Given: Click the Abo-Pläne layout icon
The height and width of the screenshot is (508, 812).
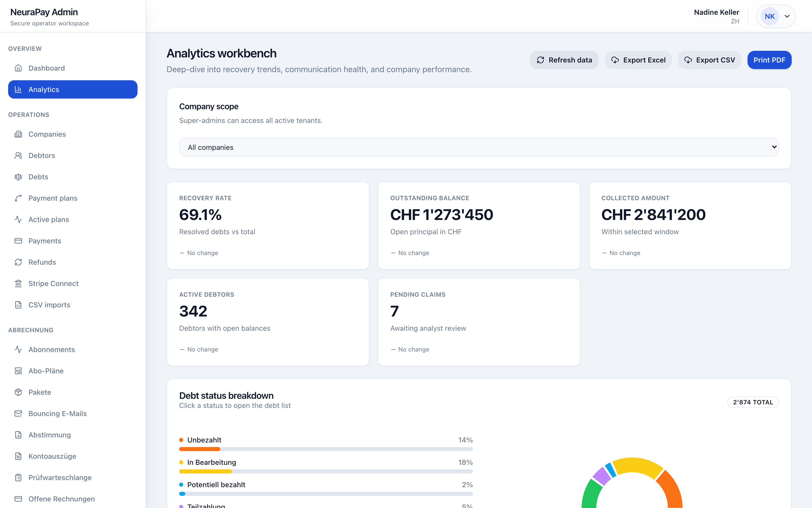Looking at the screenshot, I should [18, 371].
